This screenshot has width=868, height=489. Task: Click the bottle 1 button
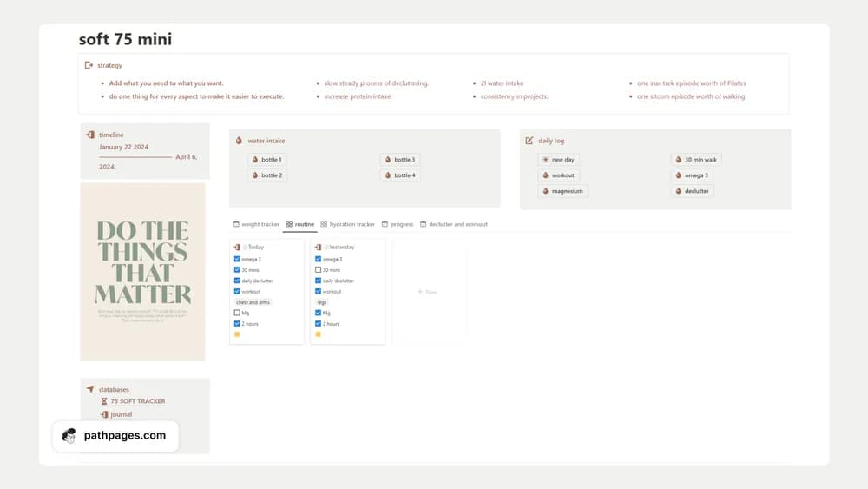[267, 160]
